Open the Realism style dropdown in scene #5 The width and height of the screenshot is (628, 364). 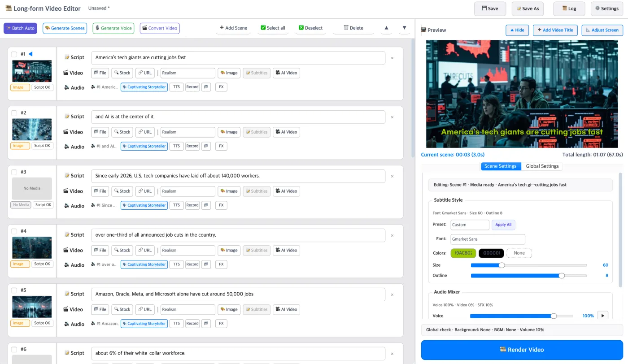[x=188, y=310]
